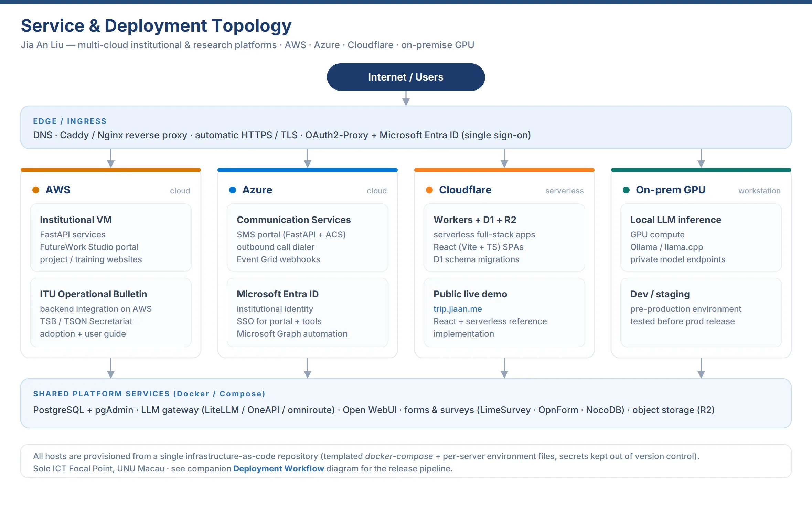This screenshot has width=812, height=530.
Task: Click the Workers + D1 + R2 title
Action: pyautogui.click(x=475, y=220)
